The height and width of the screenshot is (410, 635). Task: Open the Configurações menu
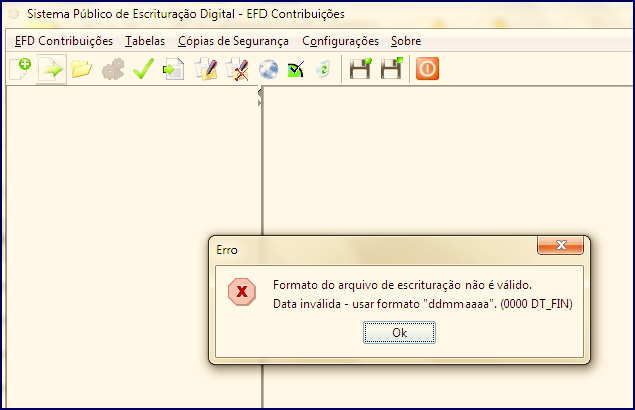(340, 41)
